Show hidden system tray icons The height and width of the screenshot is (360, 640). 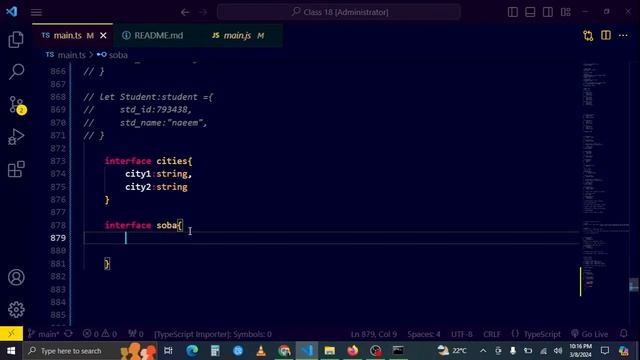483,351
